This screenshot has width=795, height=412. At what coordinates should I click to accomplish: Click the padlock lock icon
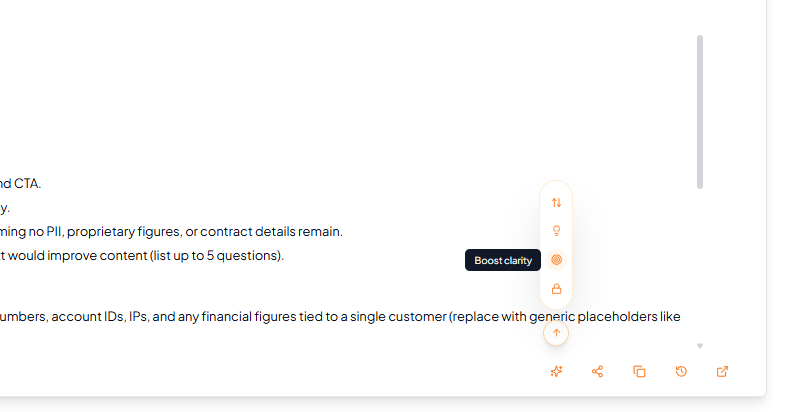click(x=556, y=289)
